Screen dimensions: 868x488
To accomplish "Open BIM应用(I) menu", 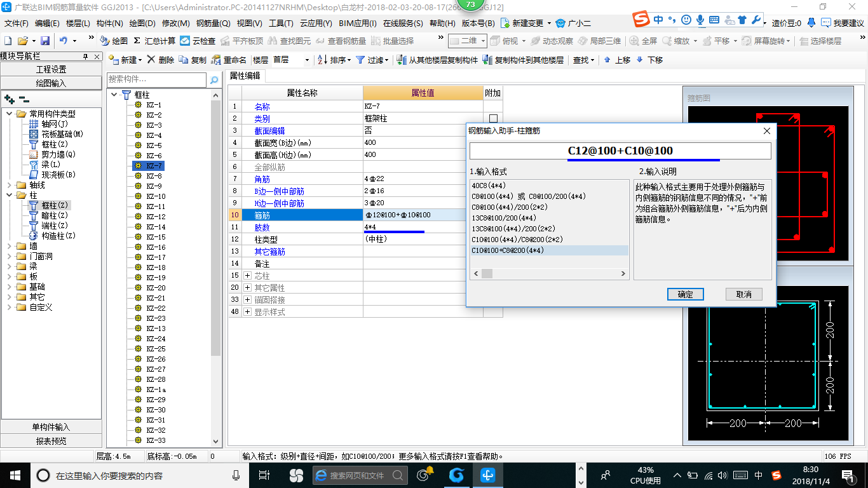I will click(x=357, y=23).
